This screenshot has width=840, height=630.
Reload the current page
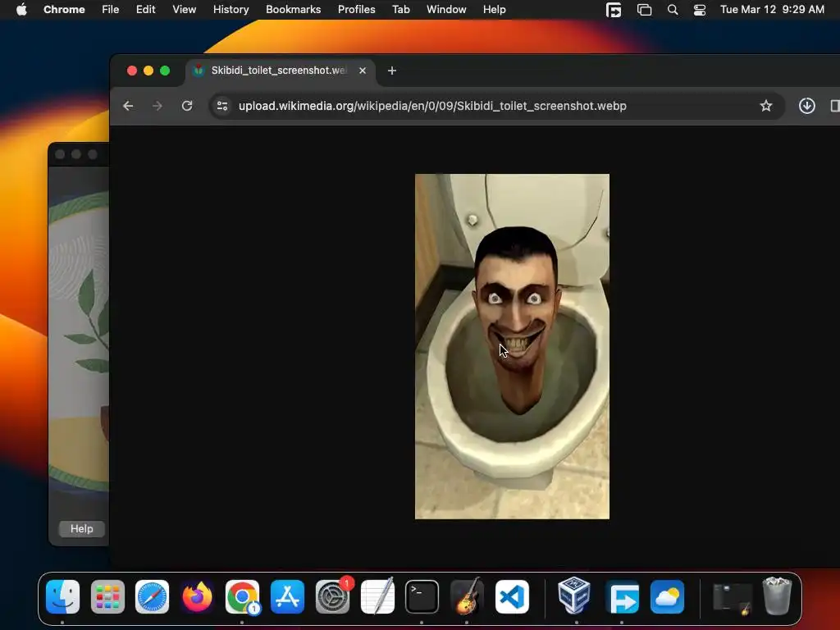187,106
